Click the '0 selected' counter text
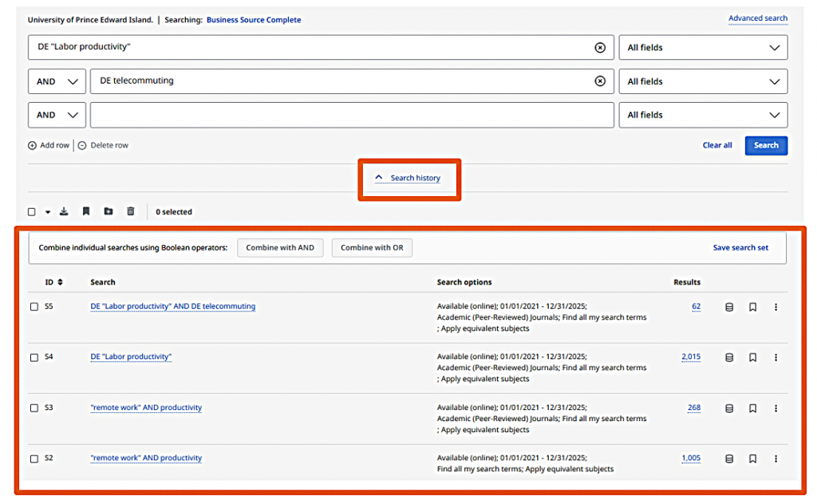 click(174, 212)
